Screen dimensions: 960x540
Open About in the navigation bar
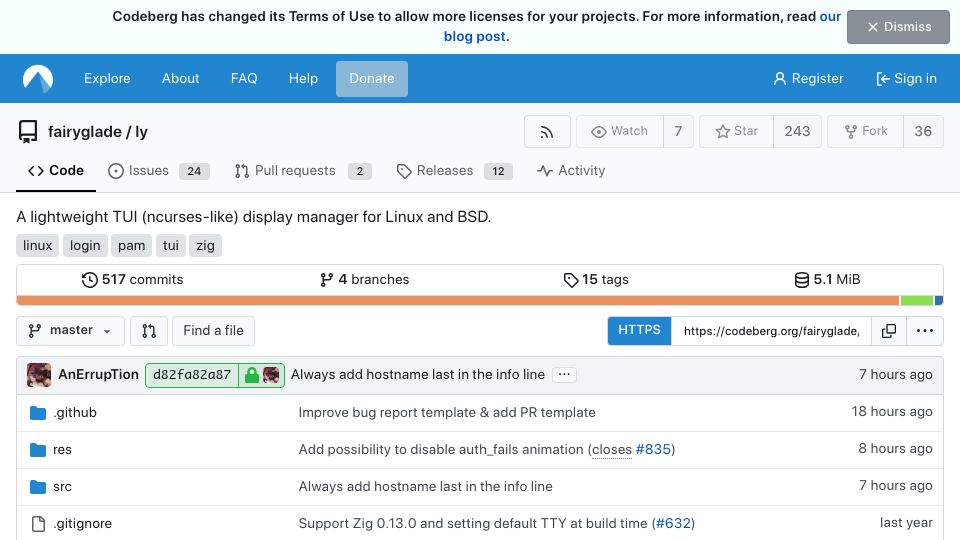181,78
